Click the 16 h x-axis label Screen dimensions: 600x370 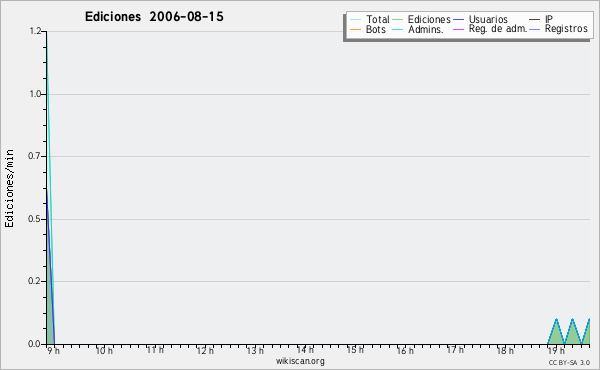point(405,350)
